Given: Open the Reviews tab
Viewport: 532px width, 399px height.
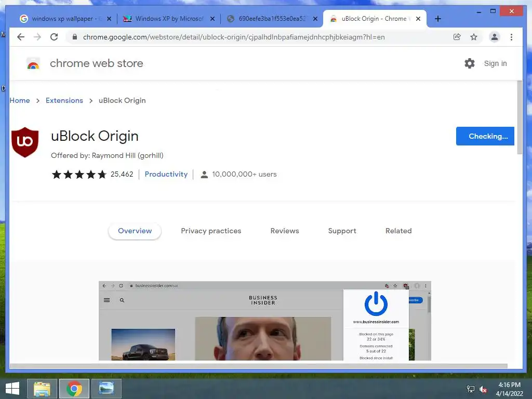Looking at the screenshot, I should coord(285,231).
